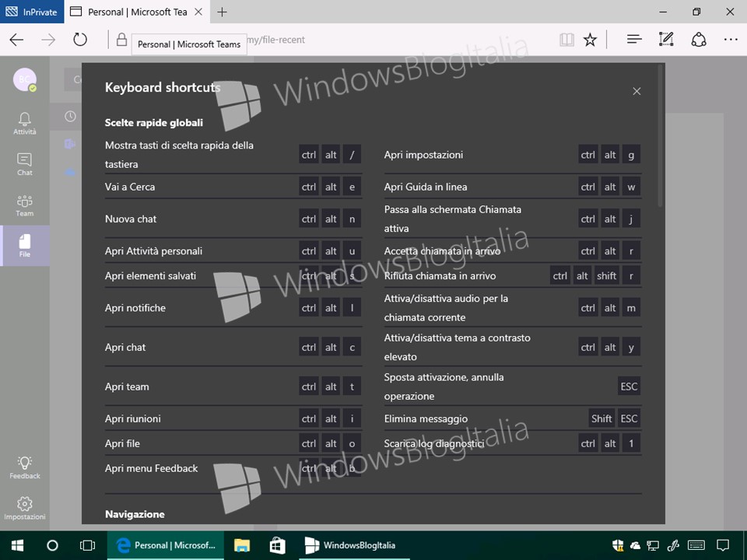Viewport: 747px width, 560px height.
Task: Open the Edge Hub lines icon
Action: 634,40
